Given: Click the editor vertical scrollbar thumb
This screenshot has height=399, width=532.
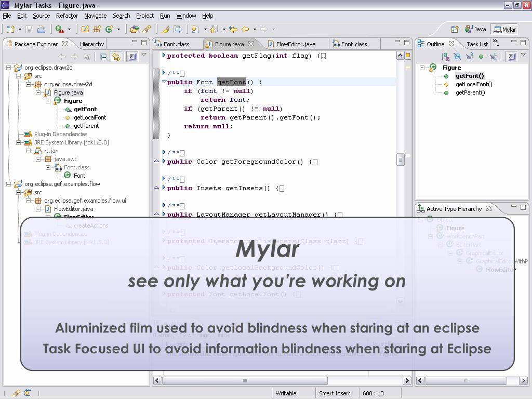Looking at the screenshot, I should click(x=401, y=159).
